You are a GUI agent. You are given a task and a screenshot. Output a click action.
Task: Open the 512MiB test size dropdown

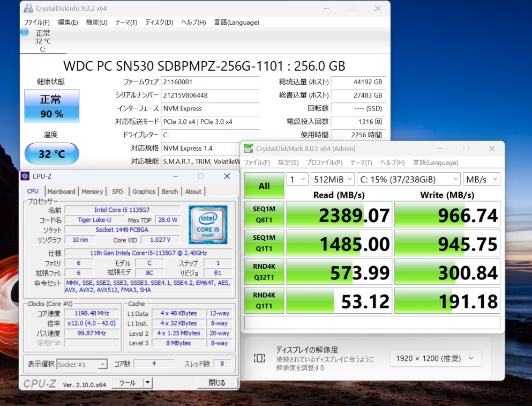(x=333, y=179)
